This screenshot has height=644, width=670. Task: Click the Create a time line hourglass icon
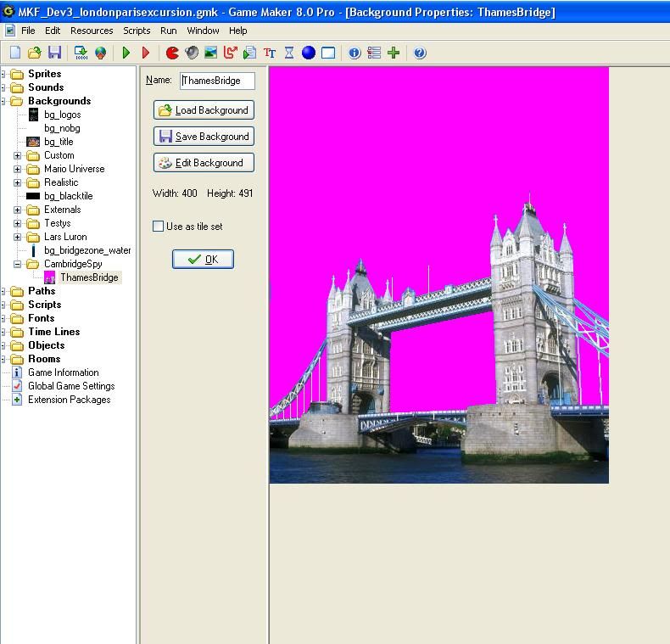tap(289, 53)
